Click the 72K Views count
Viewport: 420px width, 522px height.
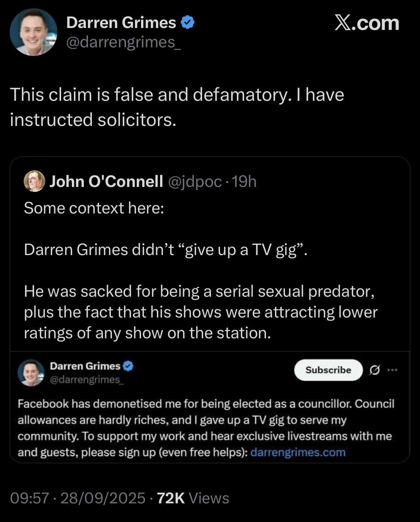[193, 498]
